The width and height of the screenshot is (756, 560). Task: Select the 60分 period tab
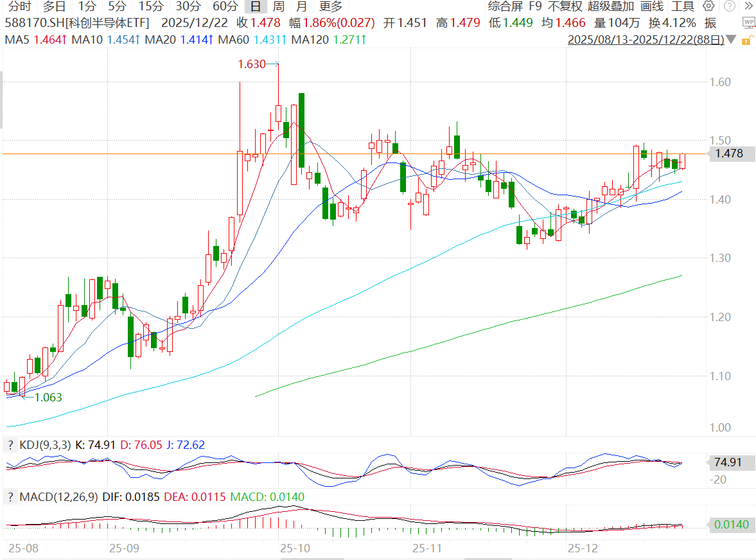(x=225, y=6)
